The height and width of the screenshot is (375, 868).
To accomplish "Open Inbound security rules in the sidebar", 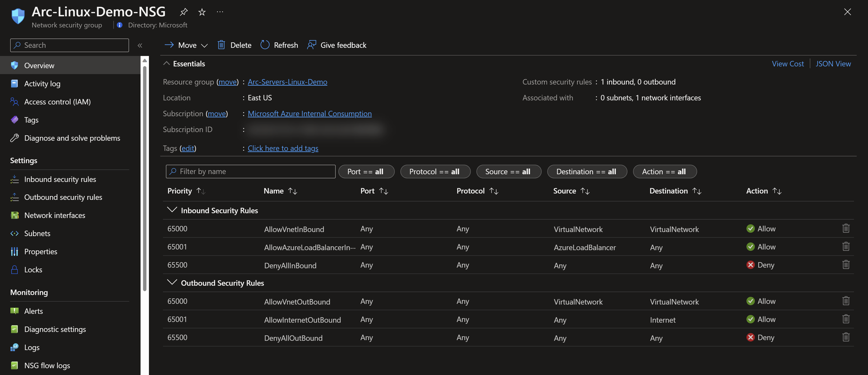I will (x=60, y=179).
